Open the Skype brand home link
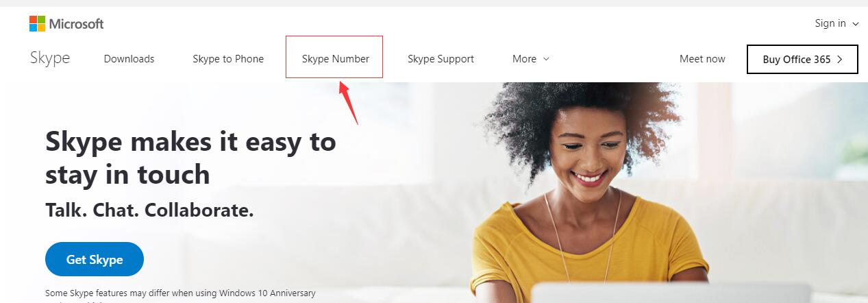Image resolution: width=868 pixels, height=303 pixels. coord(50,58)
